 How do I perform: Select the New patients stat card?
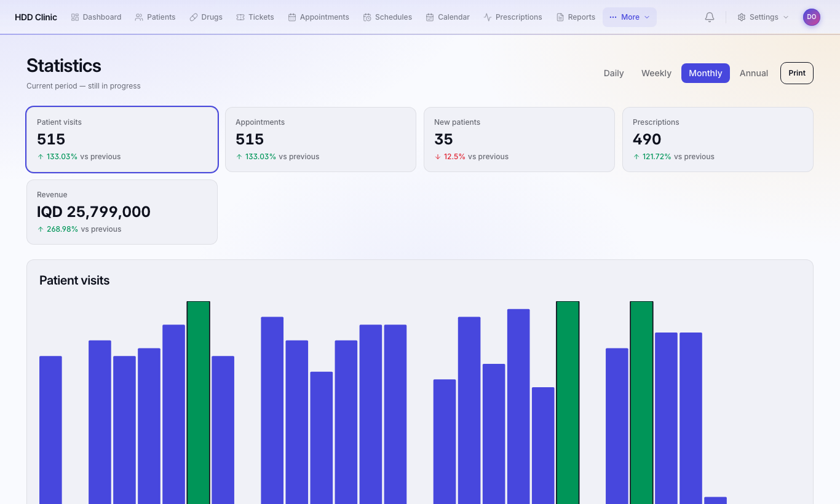[519, 140]
